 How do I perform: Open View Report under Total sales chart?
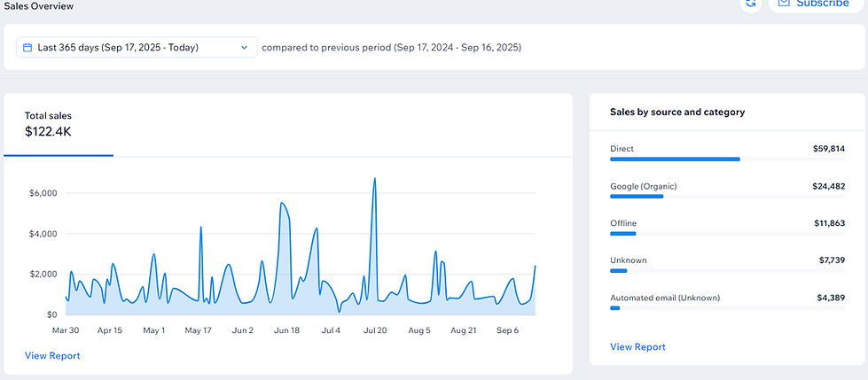coord(52,356)
